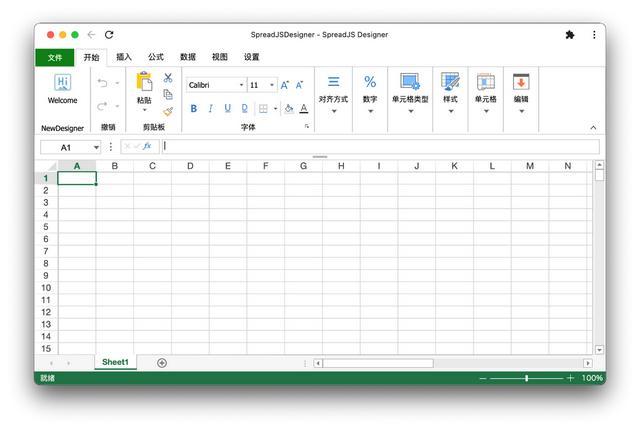Image resolution: width=640 pixels, height=430 pixels.
Task: Toggle underline formatting
Action: [228, 108]
